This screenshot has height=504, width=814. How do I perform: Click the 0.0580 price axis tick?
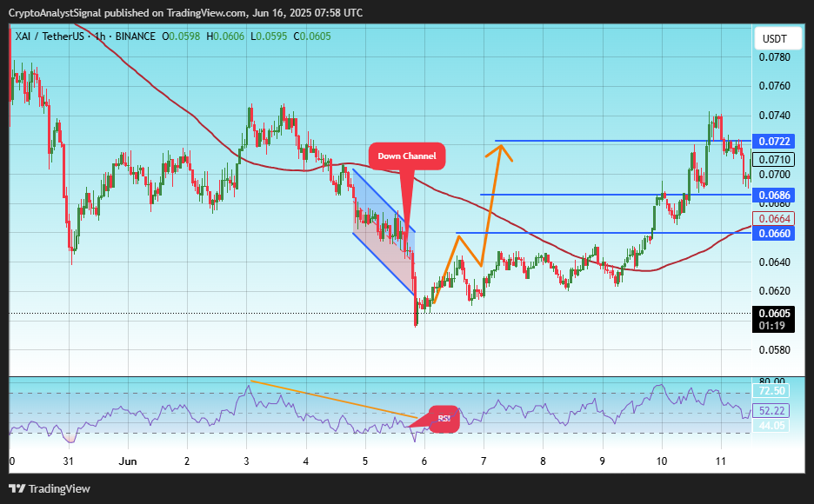click(775, 350)
